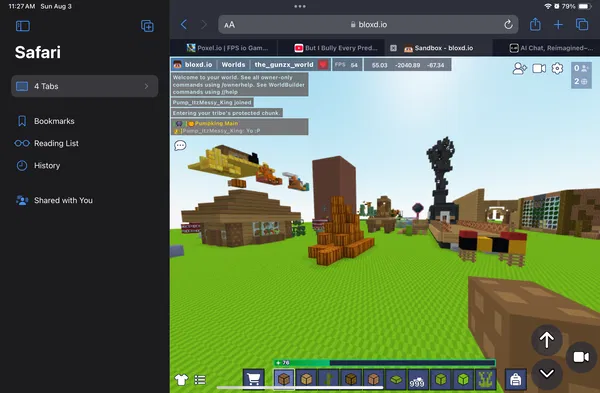The width and height of the screenshot is (600, 393).
Task: Select first hotbar slot with brown block
Action: [x=284, y=379]
